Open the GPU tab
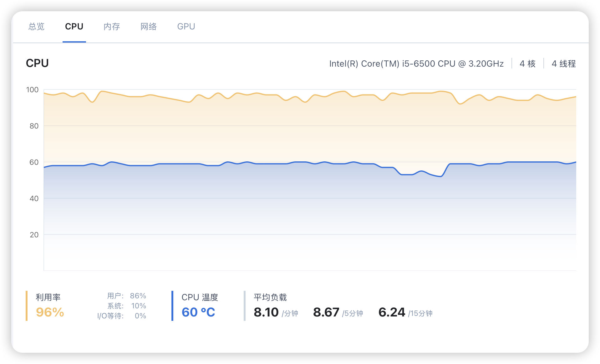600x364 pixels. [x=186, y=27]
